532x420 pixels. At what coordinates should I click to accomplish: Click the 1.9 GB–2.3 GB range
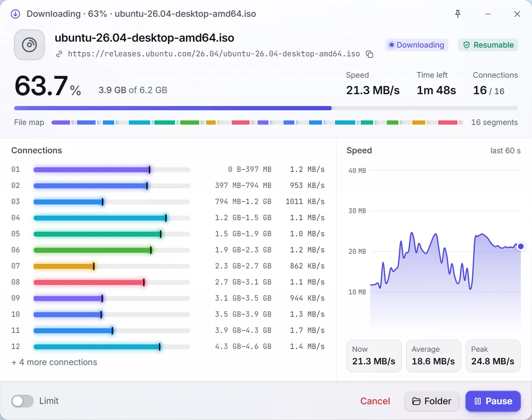click(243, 250)
